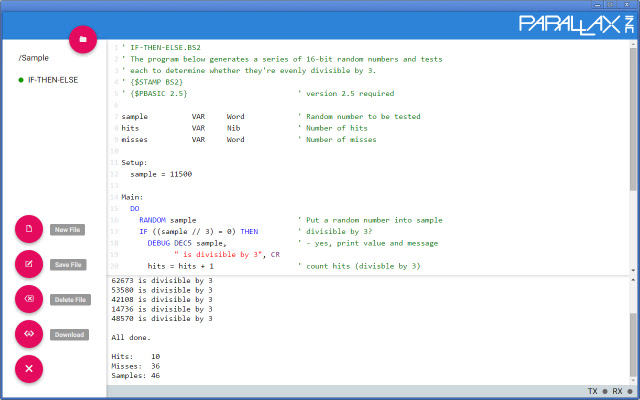Screen dimensions: 640x400
Task: Click the RX indicator dot
Action: [630, 391]
